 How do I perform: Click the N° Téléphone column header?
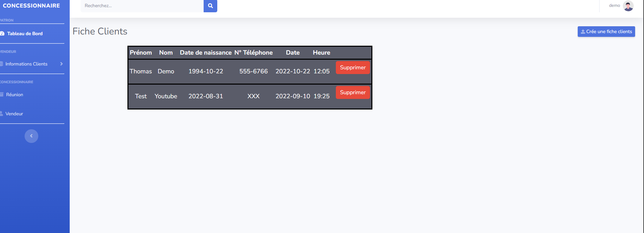(x=254, y=53)
